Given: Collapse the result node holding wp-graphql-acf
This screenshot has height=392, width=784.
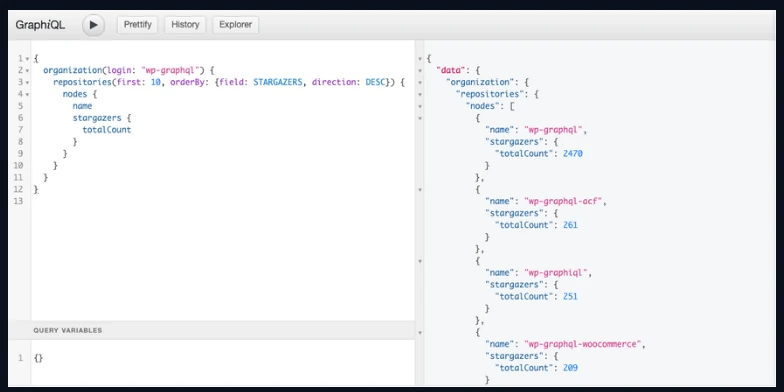Looking at the screenshot, I should tap(420, 190).
